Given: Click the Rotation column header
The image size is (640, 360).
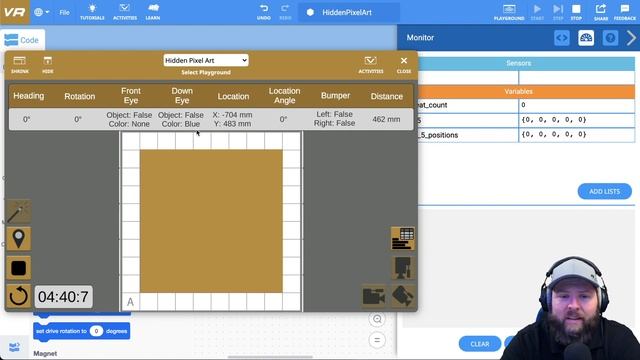Looking at the screenshot, I should 80,96.
